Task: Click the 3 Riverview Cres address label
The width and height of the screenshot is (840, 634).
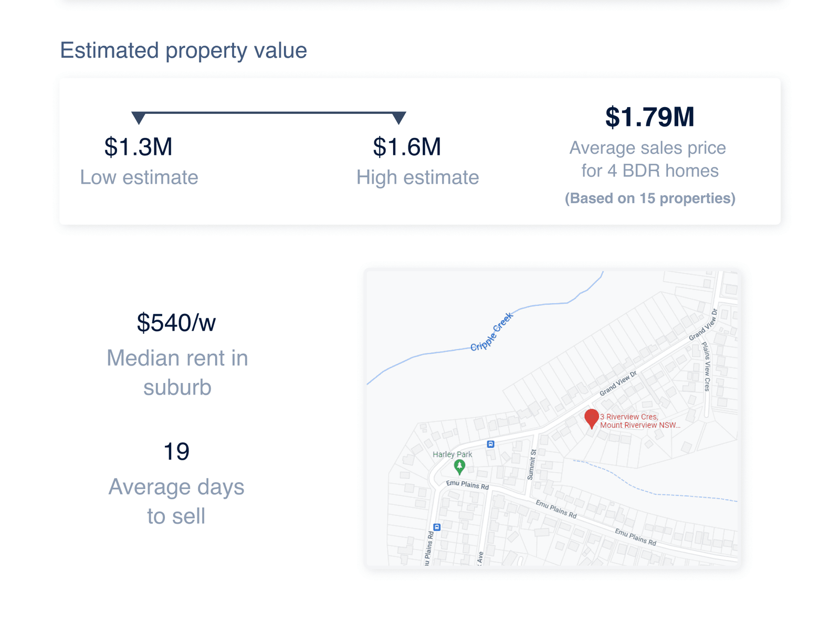Action: point(640,421)
